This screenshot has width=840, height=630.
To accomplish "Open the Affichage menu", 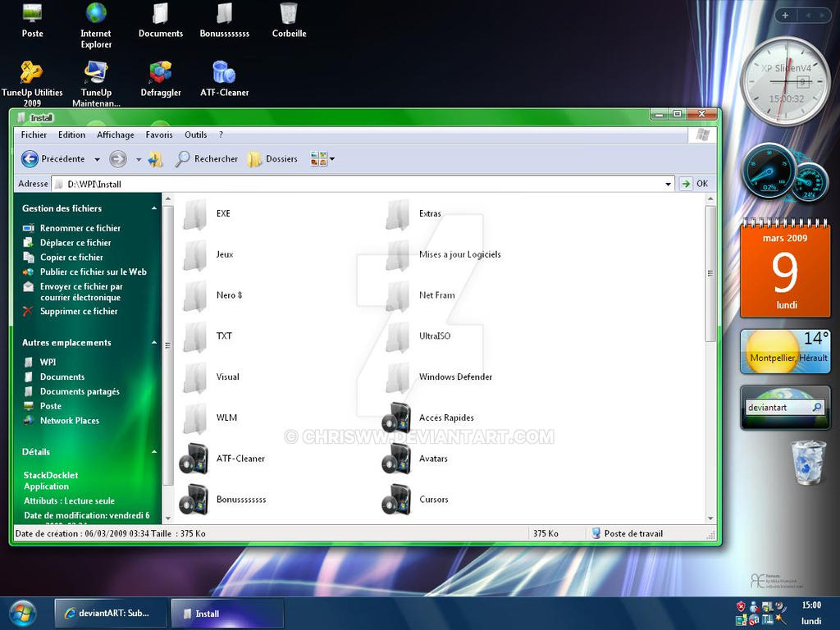I will pos(116,135).
